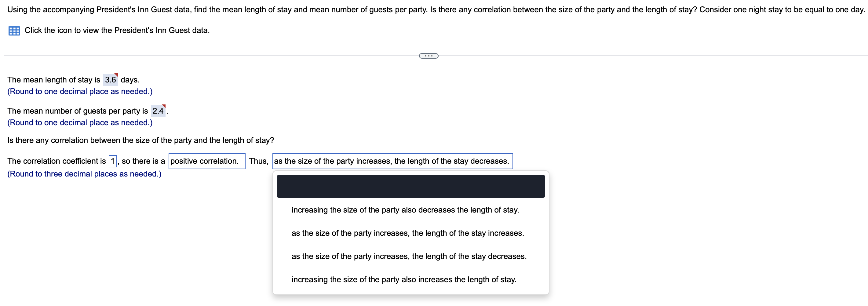Choose 'increasing the size also increases length of stay'
The width and height of the screenshot is (868, 306).
point(411,280)
